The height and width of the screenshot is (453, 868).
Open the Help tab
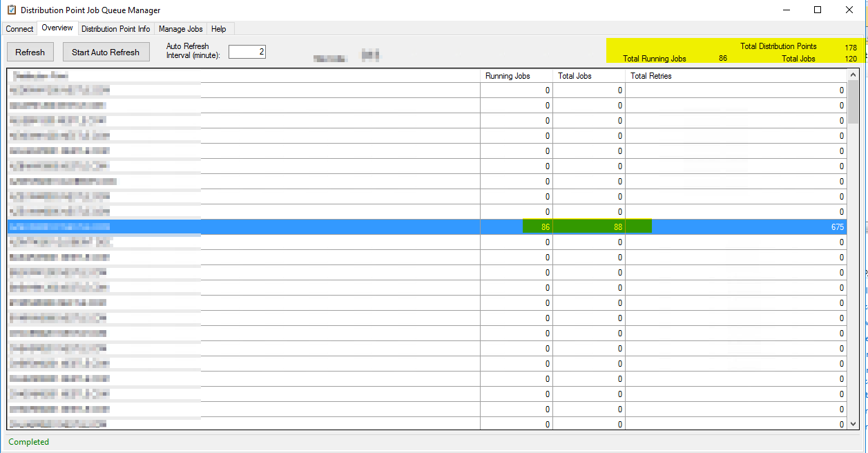(219, 29)
